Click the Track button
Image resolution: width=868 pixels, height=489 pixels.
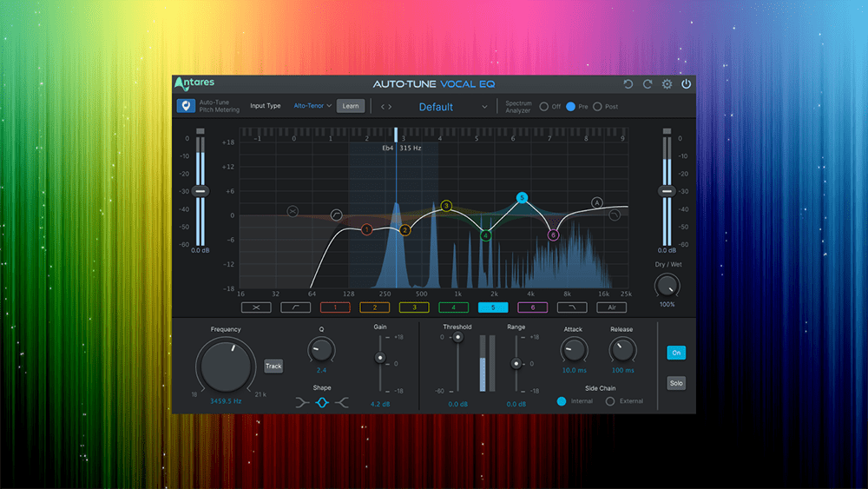273,366
